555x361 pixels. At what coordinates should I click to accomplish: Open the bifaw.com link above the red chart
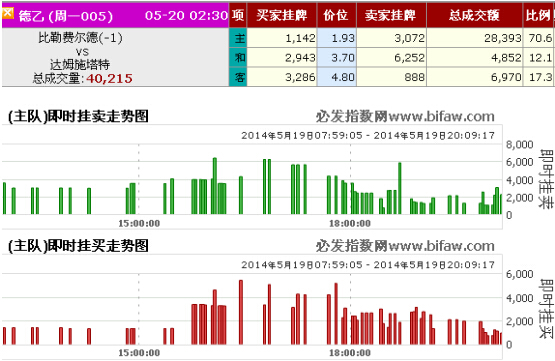[x=441, y=246]
